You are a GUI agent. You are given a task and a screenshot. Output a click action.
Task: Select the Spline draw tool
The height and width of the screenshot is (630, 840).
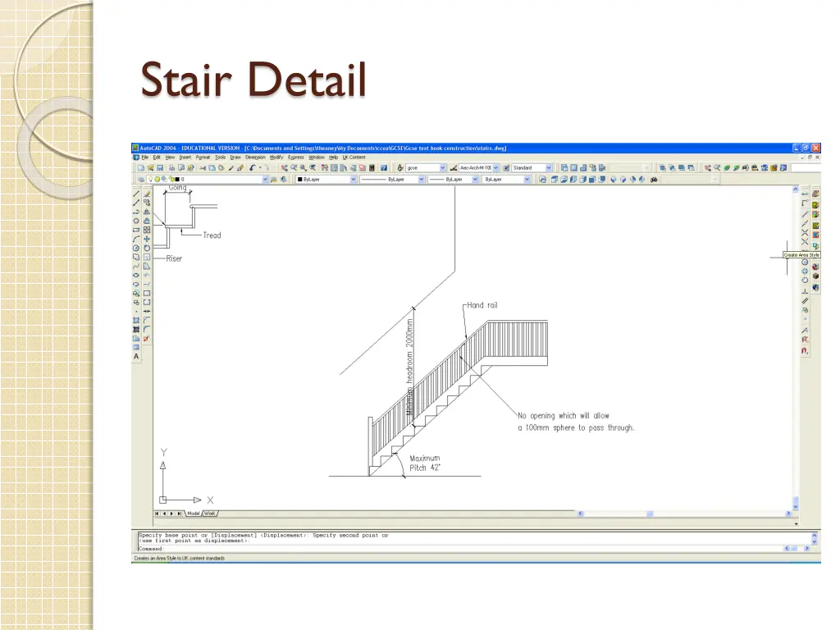click(137, 267)
